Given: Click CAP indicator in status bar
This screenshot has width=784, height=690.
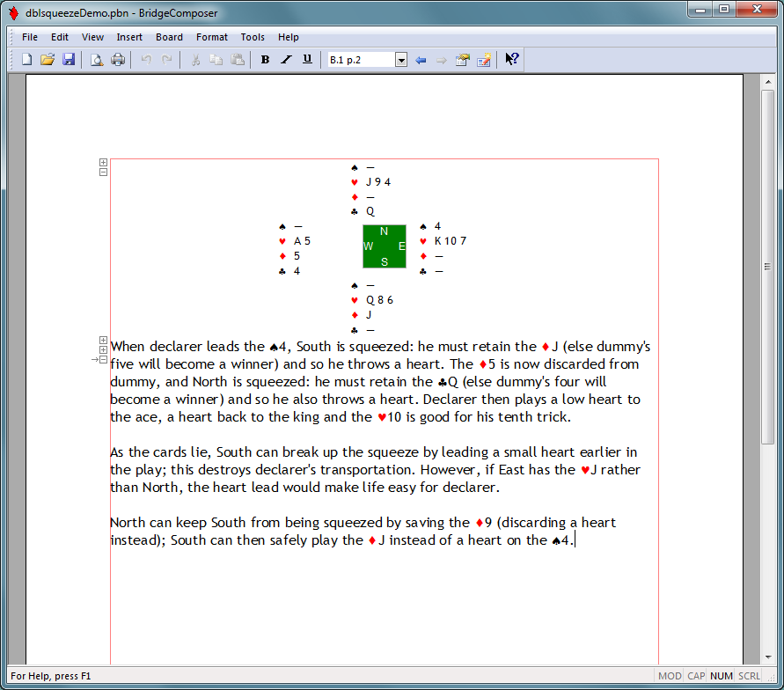Looking at the screenshot, I should (x=696, y=676).
